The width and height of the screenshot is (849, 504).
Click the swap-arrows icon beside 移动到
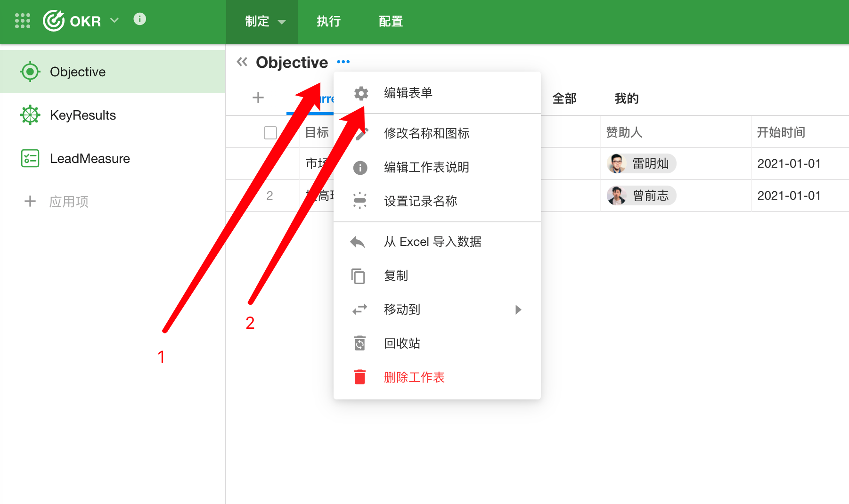pyautogui.click(x=360, y=309)
